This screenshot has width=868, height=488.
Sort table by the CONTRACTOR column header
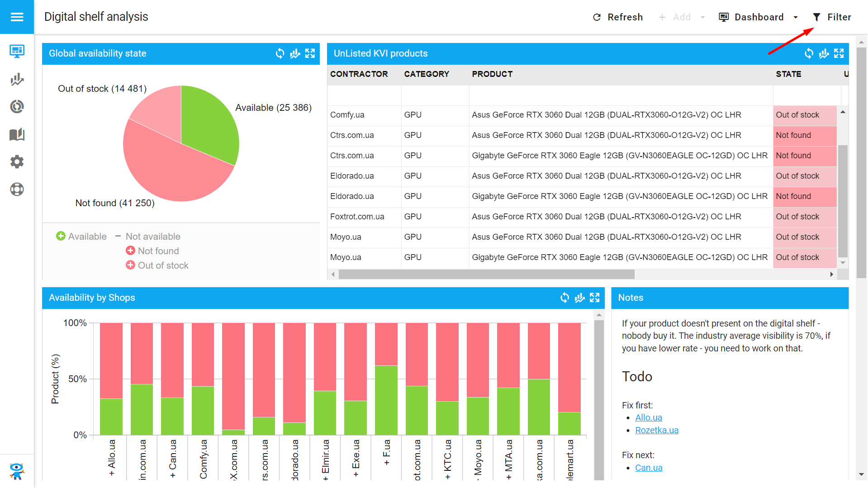click(359, 74)
